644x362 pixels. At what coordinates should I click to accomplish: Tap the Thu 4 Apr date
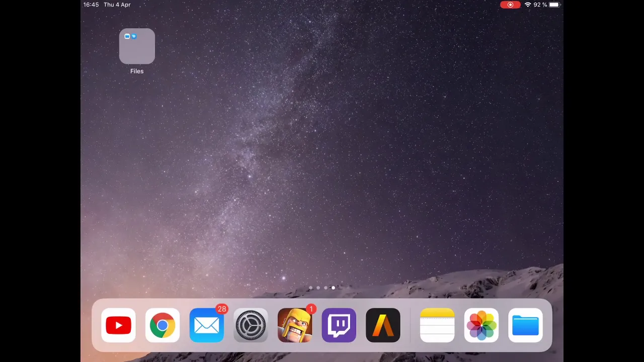coord(117,5)
